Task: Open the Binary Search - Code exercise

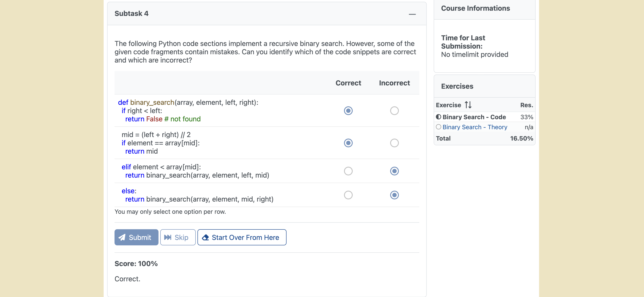Action: pyautogui.click(x=474, y=117)
